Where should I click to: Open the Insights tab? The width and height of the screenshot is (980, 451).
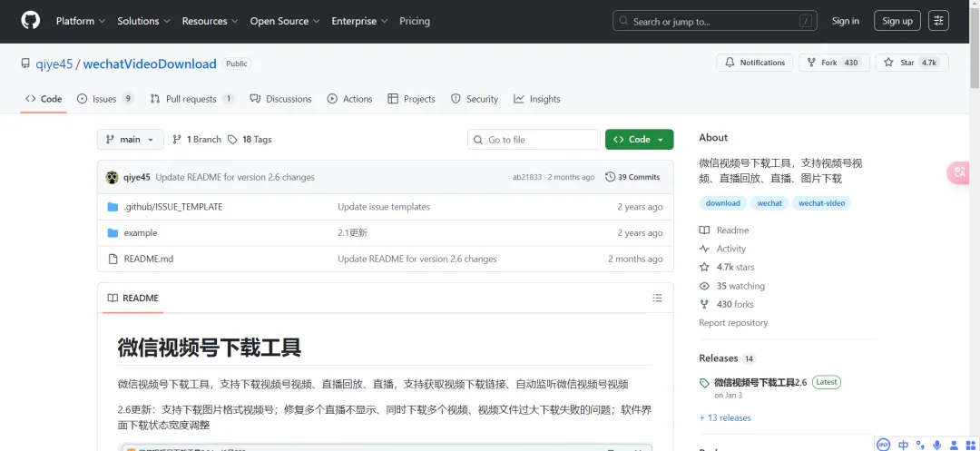tap(537, 99)
